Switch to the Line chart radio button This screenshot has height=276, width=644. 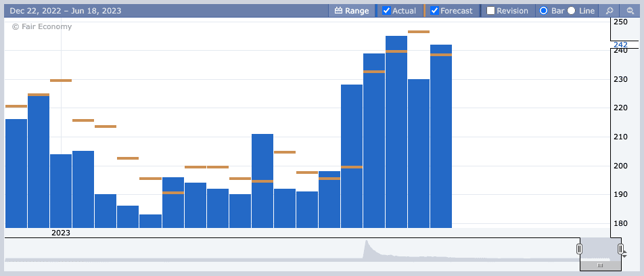click(572, 11)
